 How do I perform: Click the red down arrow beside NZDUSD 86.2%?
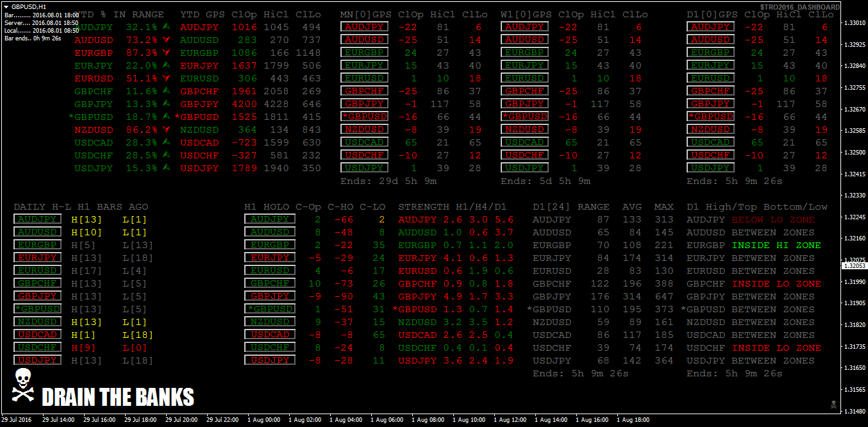(167, 130)
